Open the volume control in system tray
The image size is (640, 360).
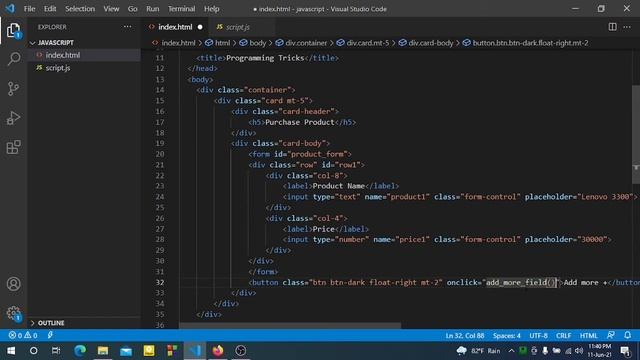579,351
